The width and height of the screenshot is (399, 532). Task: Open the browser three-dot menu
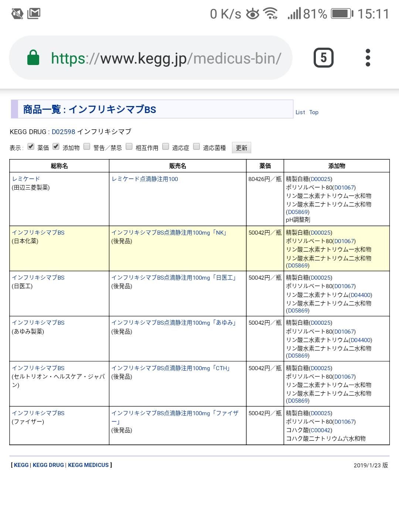coord(368,58)
